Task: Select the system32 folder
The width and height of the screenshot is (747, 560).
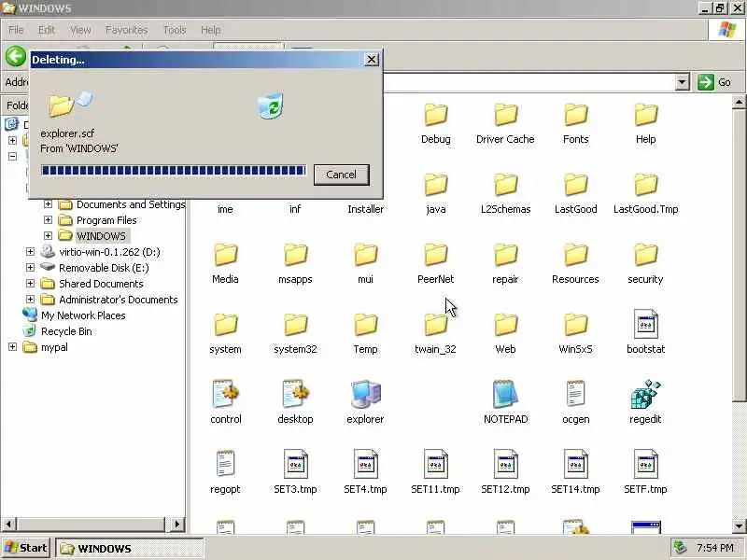Action: click(295, 334)
